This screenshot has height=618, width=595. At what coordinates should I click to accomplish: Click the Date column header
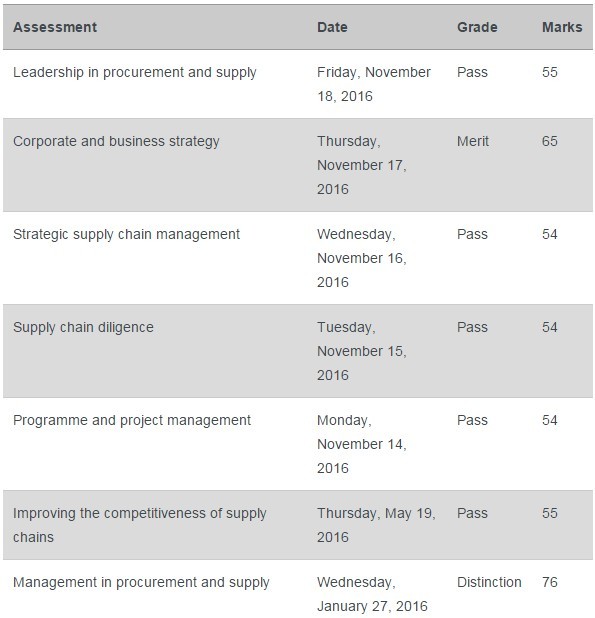tap(332, 27)
